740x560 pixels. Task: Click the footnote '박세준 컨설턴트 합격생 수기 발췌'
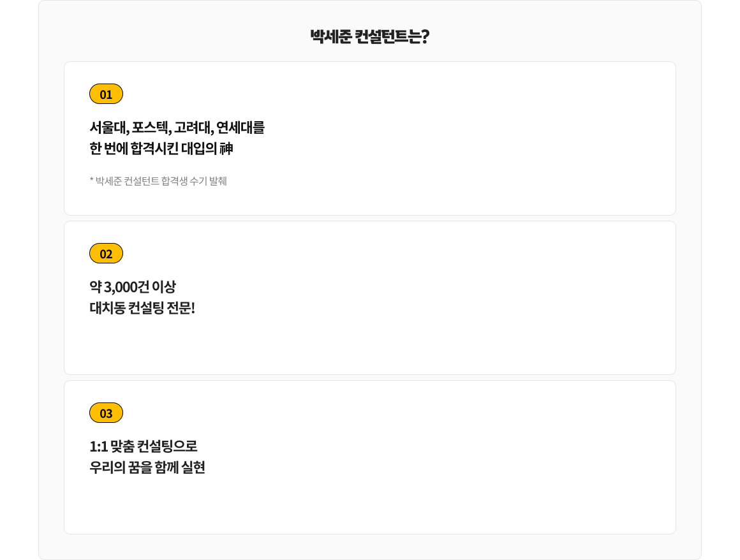(161, 181)
